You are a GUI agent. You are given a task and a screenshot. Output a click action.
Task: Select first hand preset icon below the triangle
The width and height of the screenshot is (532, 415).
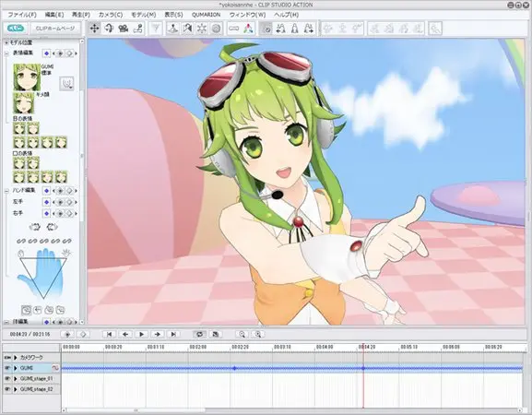click(26, 310)
